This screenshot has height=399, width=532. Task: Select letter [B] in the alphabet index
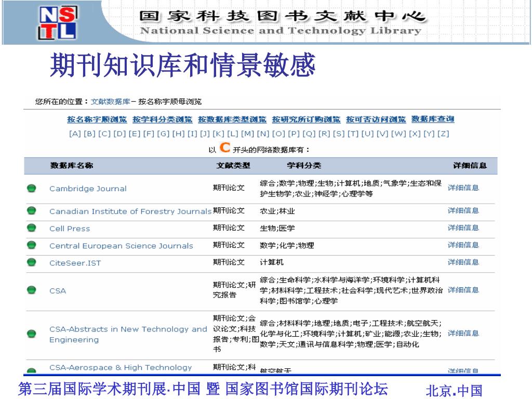coord(89,134)
